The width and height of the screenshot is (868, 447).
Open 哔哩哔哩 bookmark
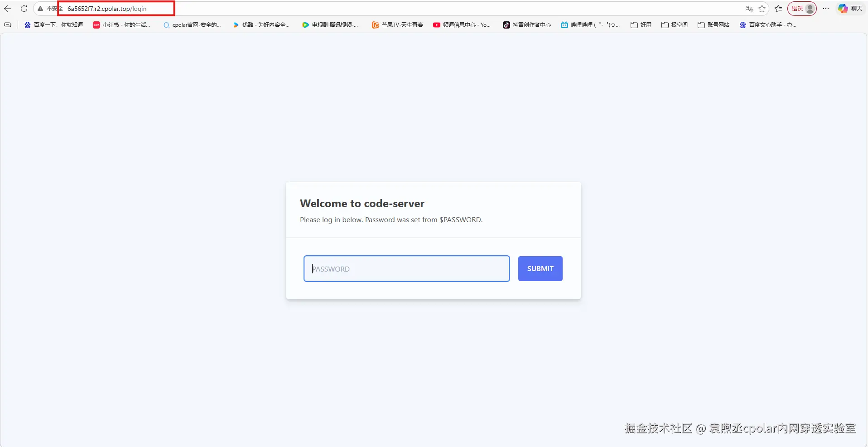[590, 25]
